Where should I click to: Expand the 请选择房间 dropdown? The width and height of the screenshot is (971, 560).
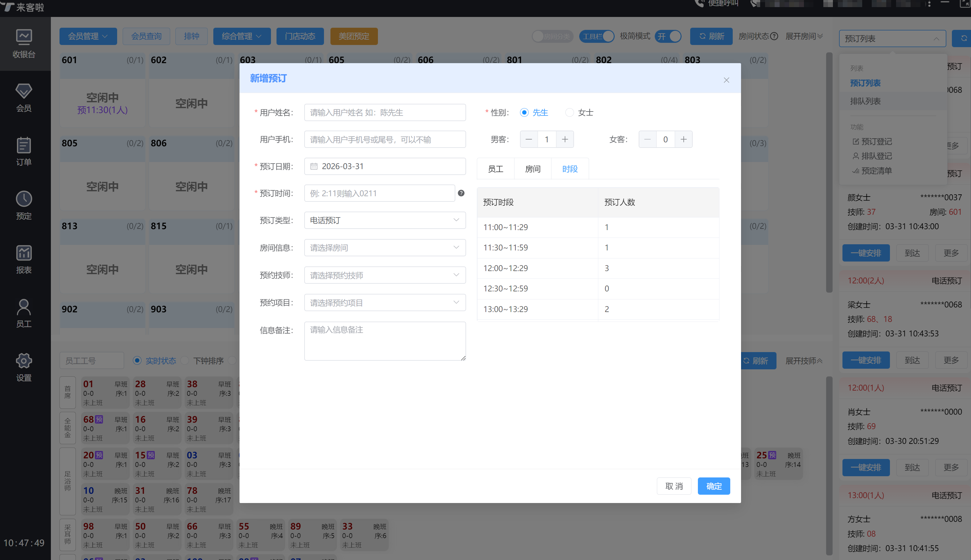(384, 247)
